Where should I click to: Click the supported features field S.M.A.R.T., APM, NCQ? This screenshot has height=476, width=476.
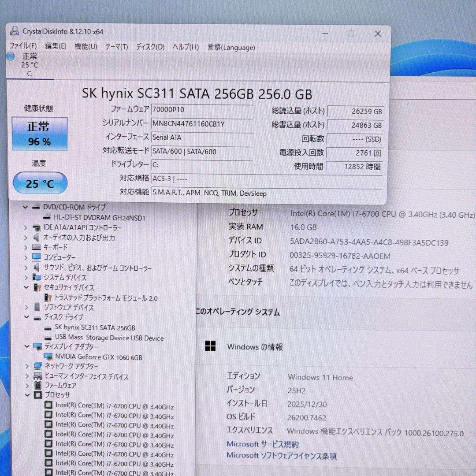(x=267, y=193)
